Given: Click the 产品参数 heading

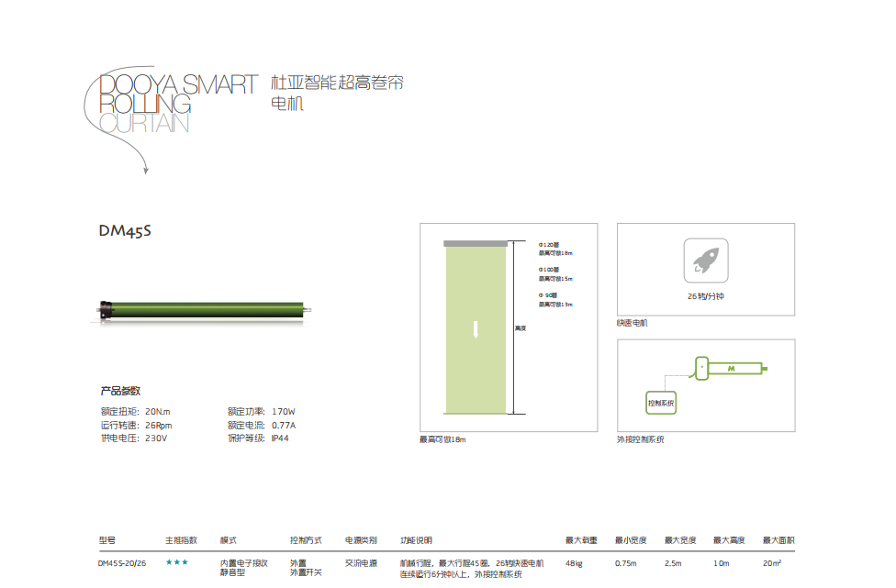Looking at the screenshot, I should point(120,391).
